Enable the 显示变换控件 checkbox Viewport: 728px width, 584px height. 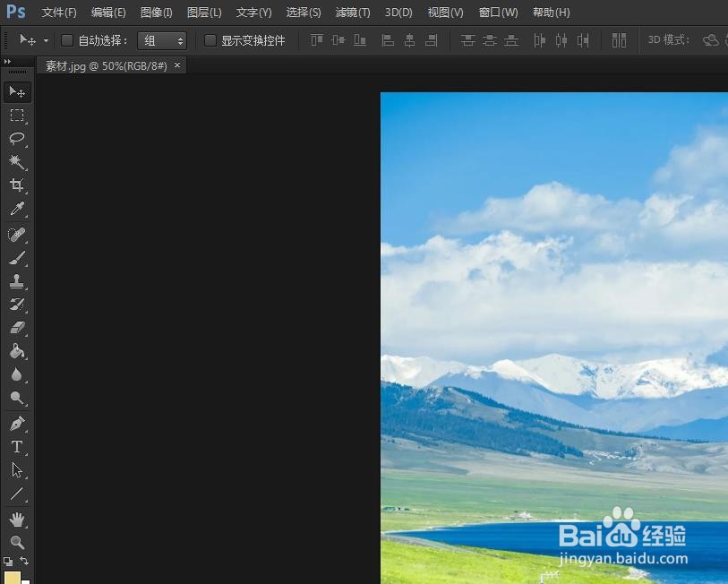pos(210,40)
